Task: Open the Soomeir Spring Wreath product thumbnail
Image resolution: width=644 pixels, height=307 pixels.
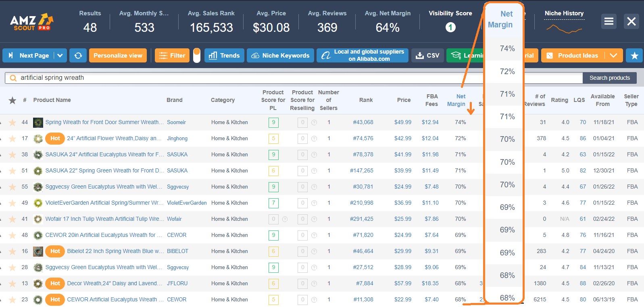Action: pyautogui.click(x=38, y=122)
